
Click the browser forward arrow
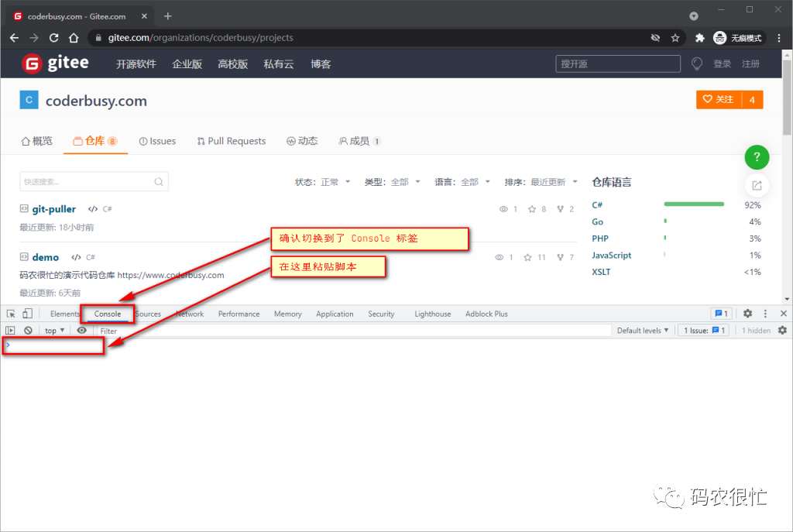click(34, 38)
